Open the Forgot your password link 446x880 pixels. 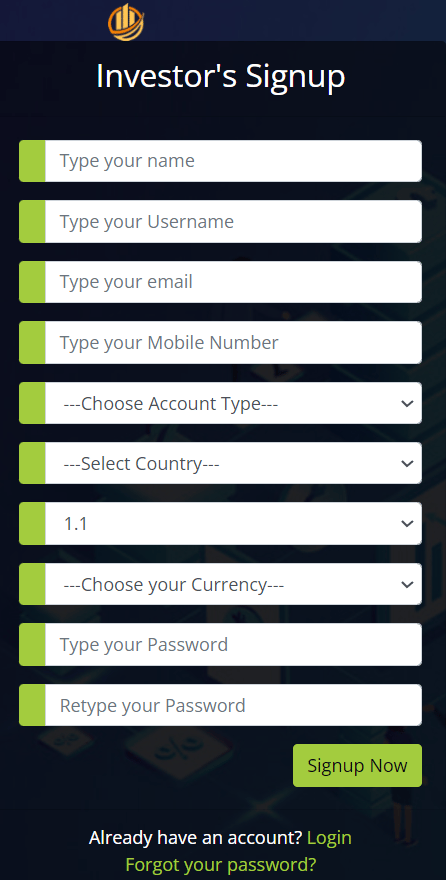tap(221, 864)
